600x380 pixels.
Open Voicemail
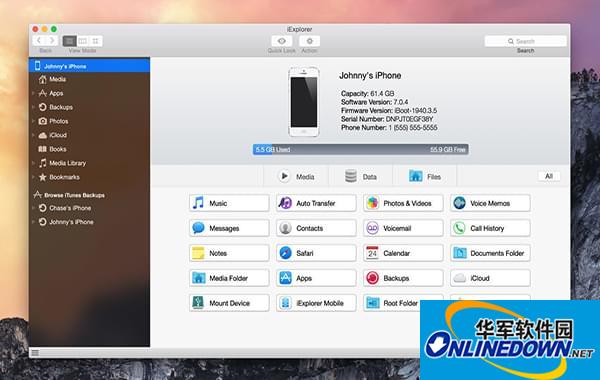point(403,228)
